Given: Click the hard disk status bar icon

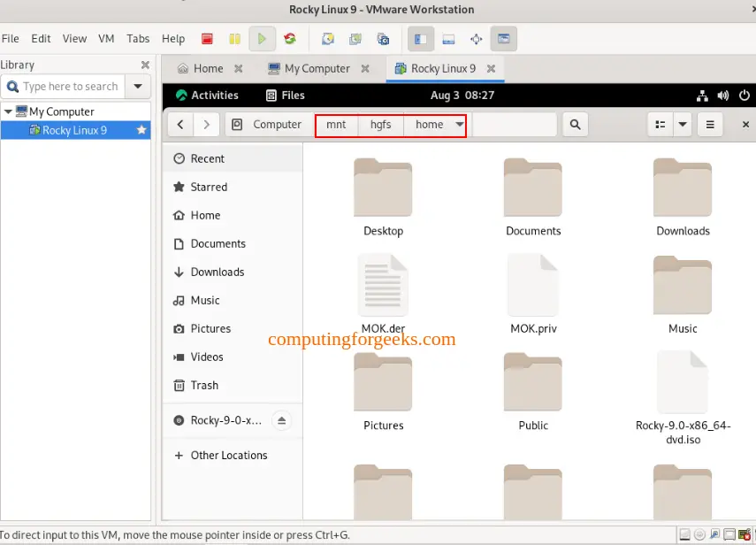Looking at the screenshot, I should click(684, 534).
